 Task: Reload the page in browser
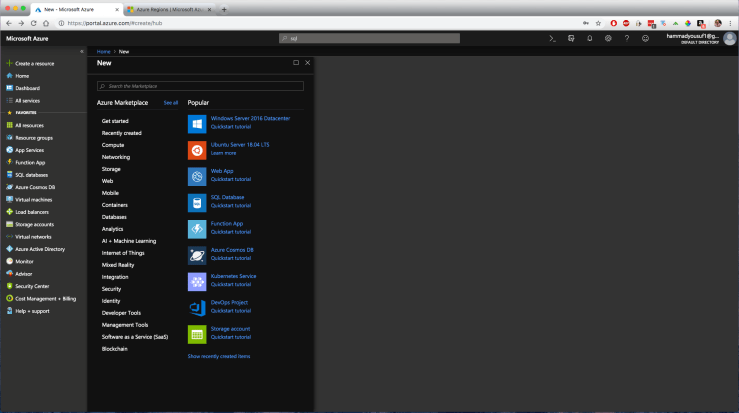[x=33, y=23]
